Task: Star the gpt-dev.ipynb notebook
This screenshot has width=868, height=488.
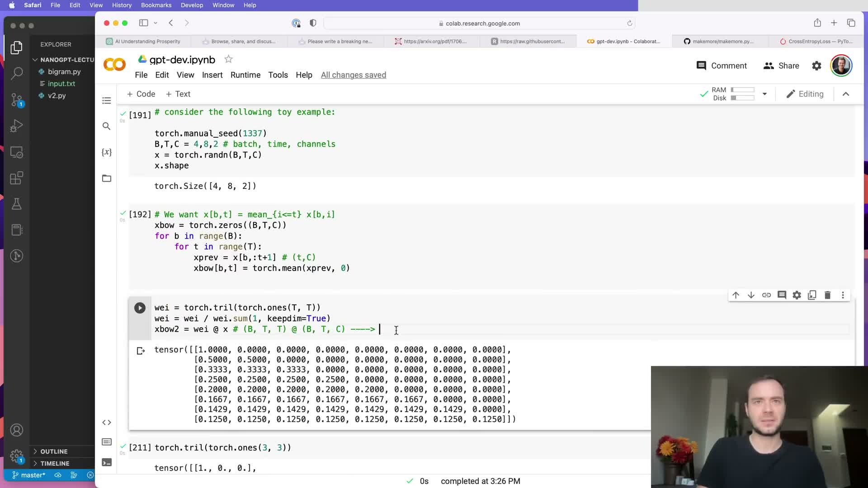Action: pyautogui.click(x=229, y=59)
